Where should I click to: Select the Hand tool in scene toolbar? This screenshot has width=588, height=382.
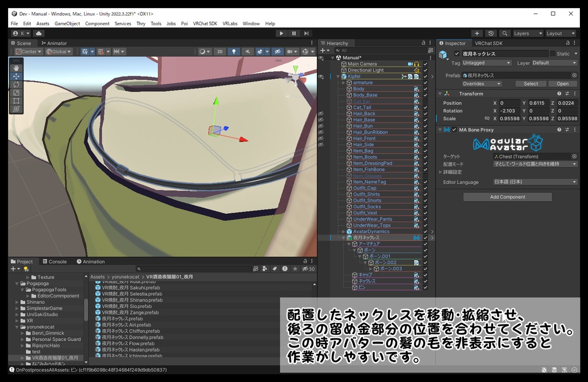(16, 68)
